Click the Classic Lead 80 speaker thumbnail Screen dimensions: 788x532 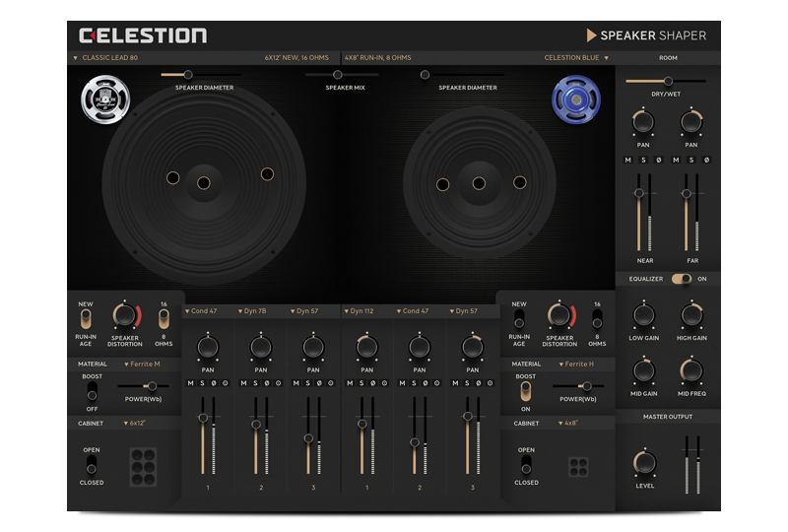point(105,100)
